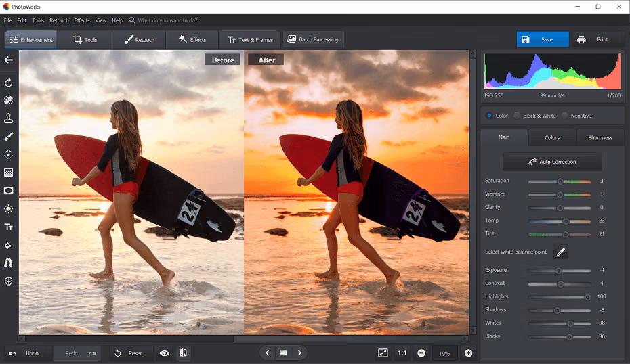Select the clone stamp tool in sidebar

point(8,118)
